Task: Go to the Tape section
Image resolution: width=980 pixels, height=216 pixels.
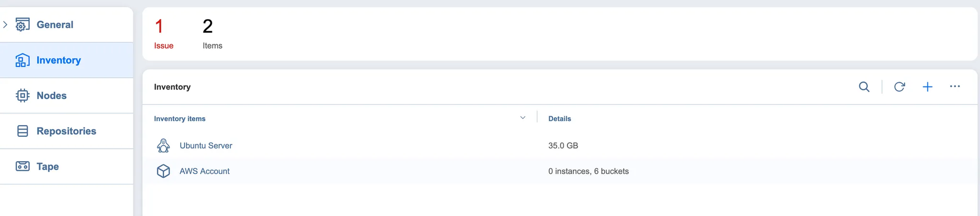Action: pos(48,167)
